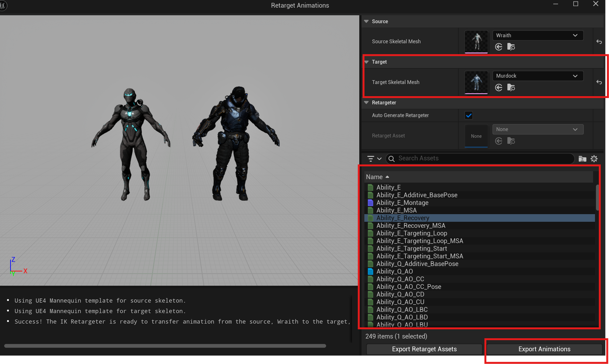The image size is (609, 364).
Task: Focus the Search Assets field
Action: tap(480, 158)
